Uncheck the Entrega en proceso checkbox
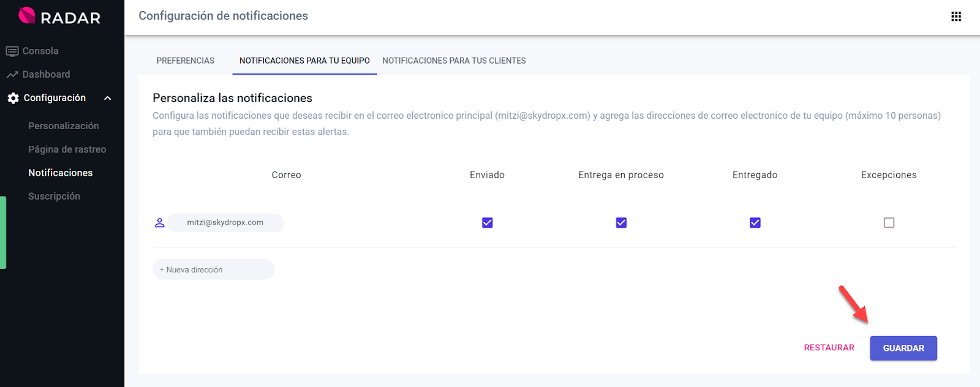 621,223
